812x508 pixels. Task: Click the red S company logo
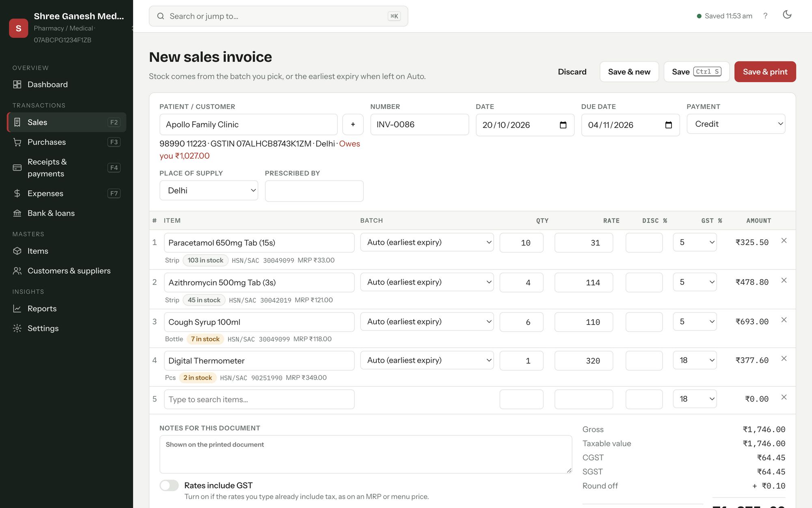tap(19, 28)
